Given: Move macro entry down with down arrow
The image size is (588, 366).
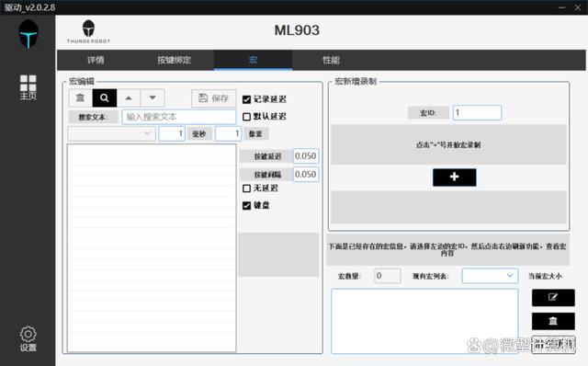Looking at the screenshot, I should point(153,98).
